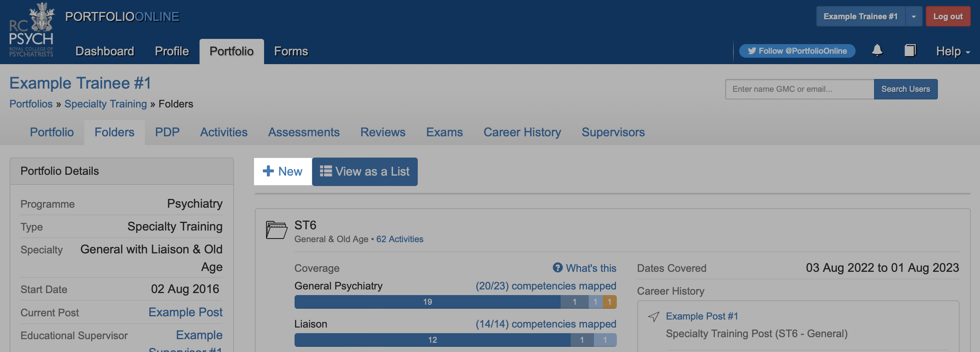Focus the name GMC or email search field

(x=800, y=89)
